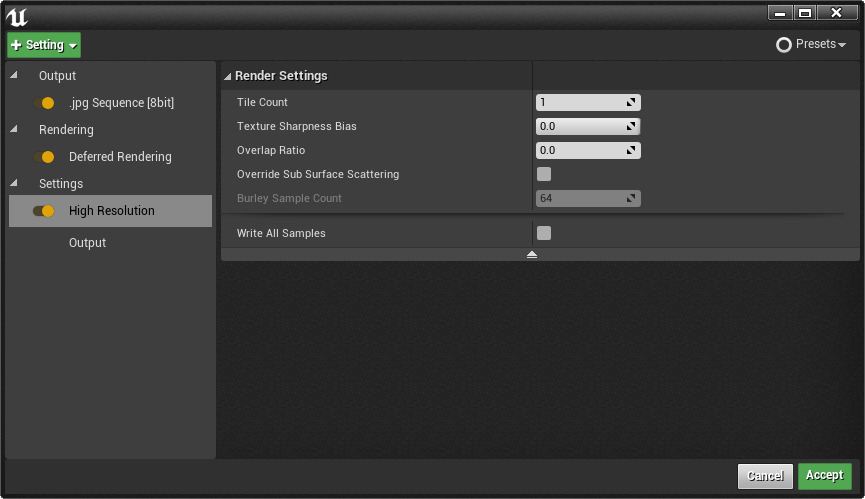Select the Output item under Settings
Image resolution: width=865 pixels, height=499 pixels.
point(87,243)
